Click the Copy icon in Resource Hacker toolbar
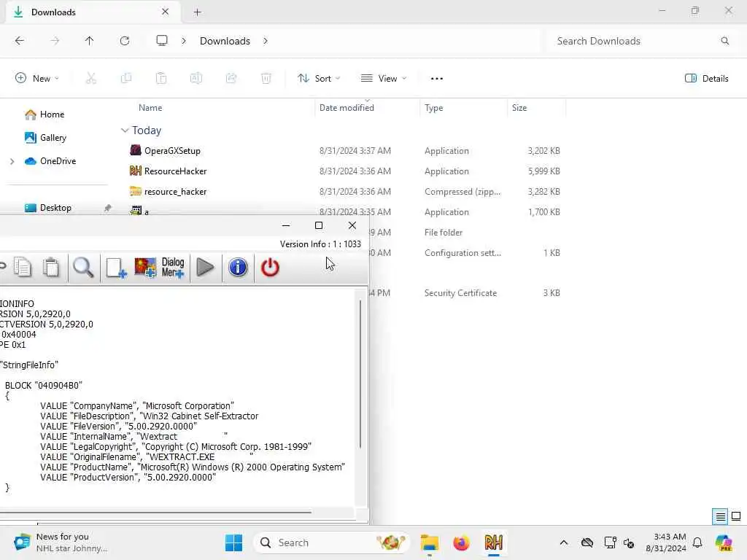 point(23,267)
